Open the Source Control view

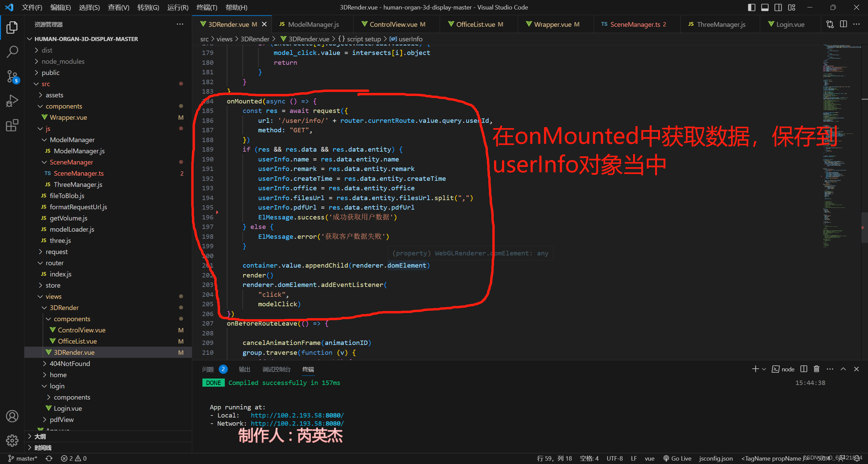click(12, 76)
